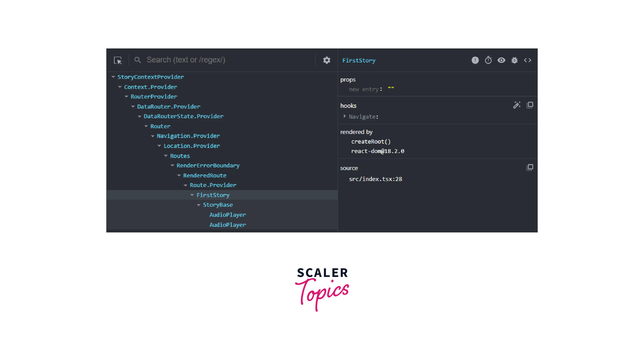Screen dimensions: 644x348
Task: Edit the new entry prop value
Action: (391, 89)
